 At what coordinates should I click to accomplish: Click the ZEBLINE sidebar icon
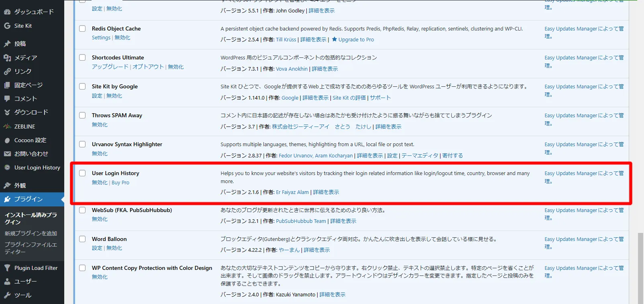7,126
